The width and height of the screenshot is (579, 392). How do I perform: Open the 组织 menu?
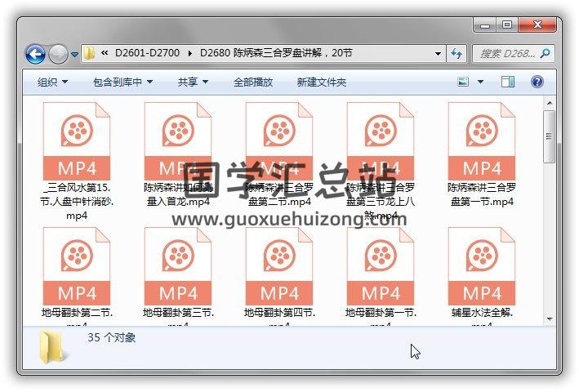pos(52,82)
